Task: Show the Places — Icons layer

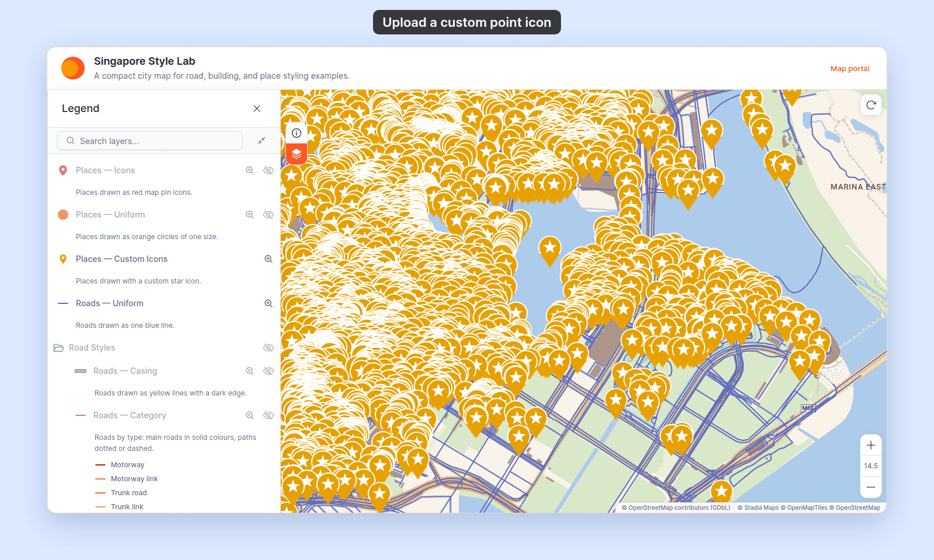Action: [x=269, y=170]
